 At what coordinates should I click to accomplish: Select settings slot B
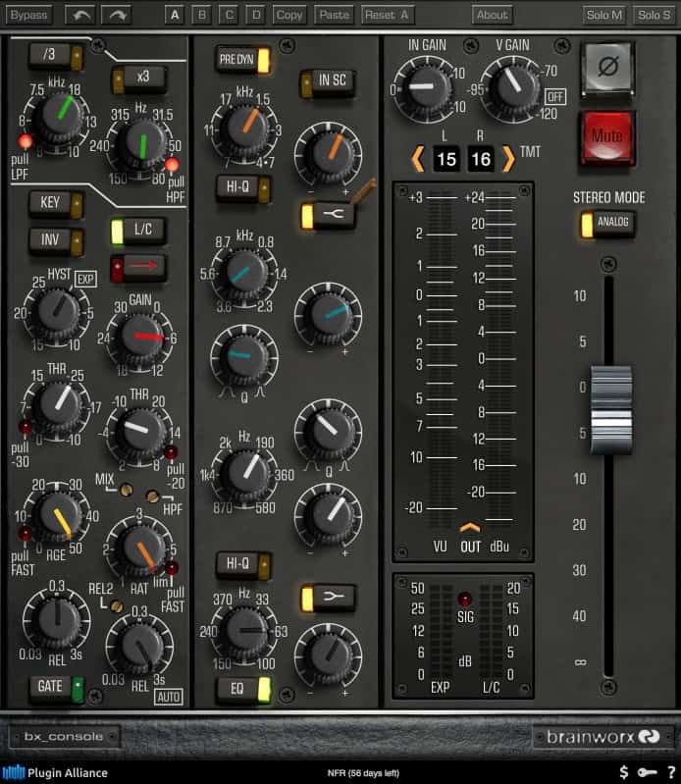[x=201, y=15]
